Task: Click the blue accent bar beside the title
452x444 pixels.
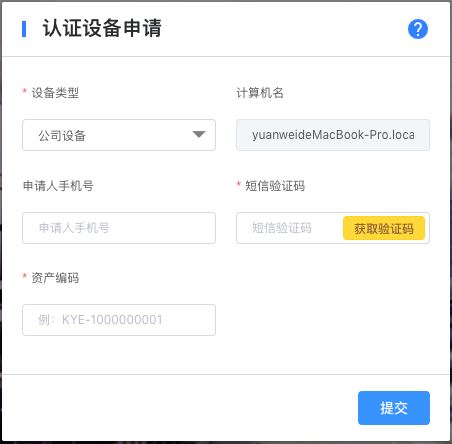Action: 24,29
